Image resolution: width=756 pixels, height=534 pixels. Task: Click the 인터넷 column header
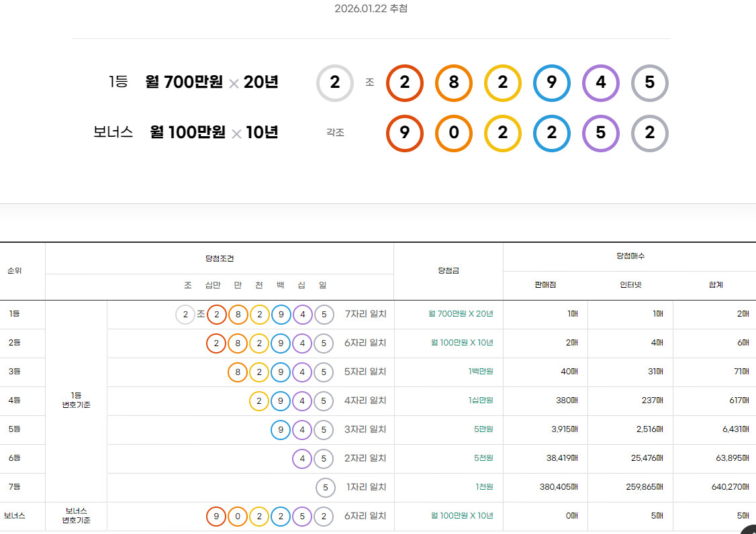[630, 285]
